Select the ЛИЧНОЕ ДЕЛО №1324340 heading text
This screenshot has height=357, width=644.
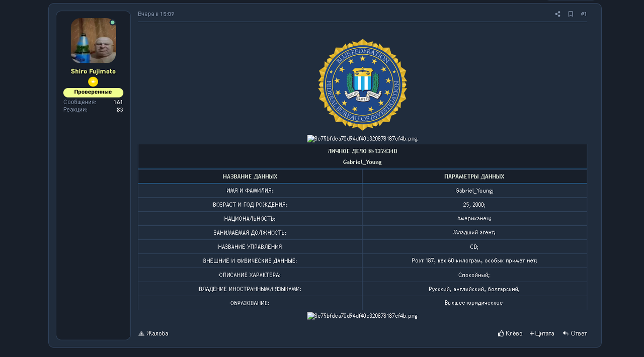362,151
